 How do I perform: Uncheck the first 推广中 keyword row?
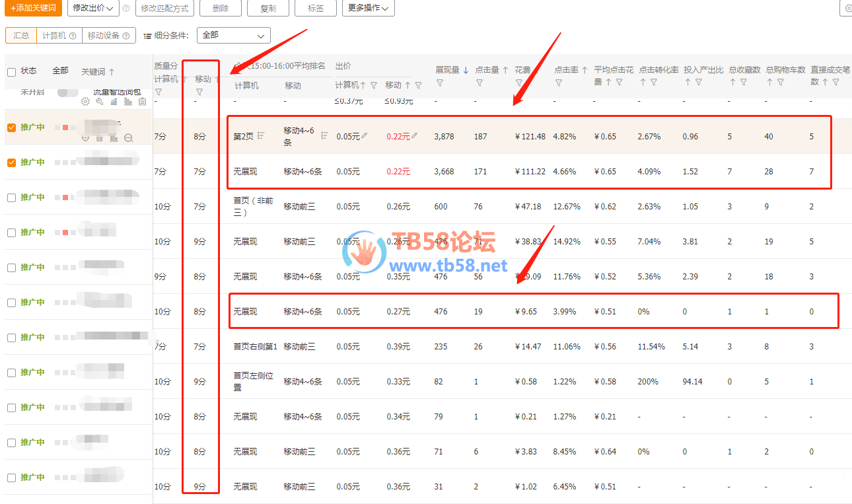(11, 127)
